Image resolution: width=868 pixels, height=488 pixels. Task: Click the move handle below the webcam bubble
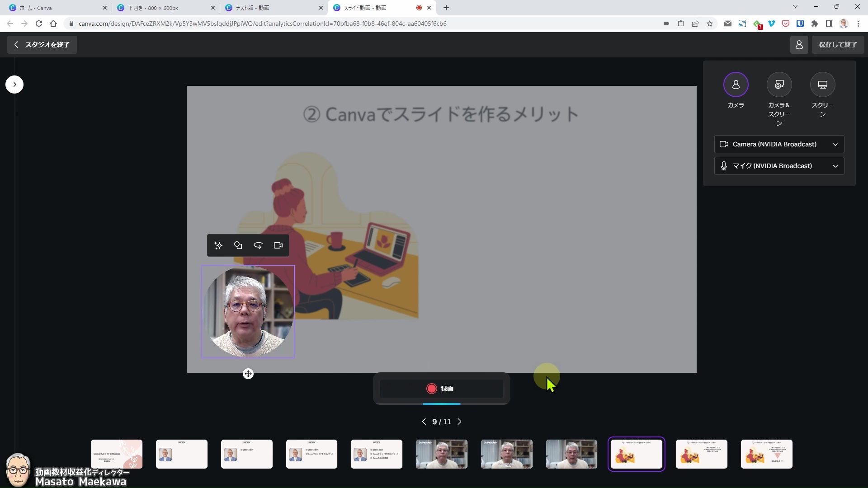[x=248, y=374]
